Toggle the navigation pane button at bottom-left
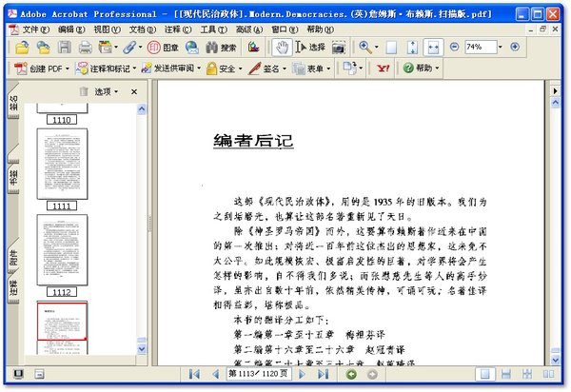Image resolution: width=571 pixels, height=392 pixels. (18, 374)
